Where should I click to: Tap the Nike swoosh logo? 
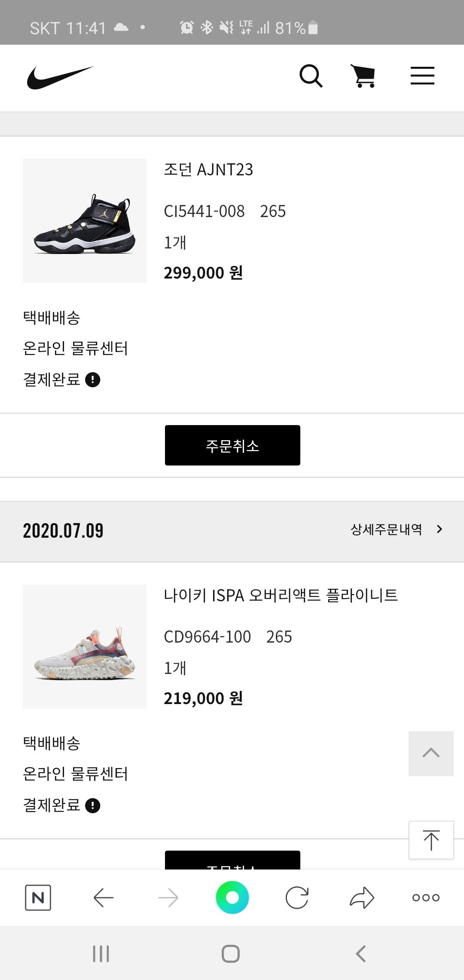click(x=60, y=77)
